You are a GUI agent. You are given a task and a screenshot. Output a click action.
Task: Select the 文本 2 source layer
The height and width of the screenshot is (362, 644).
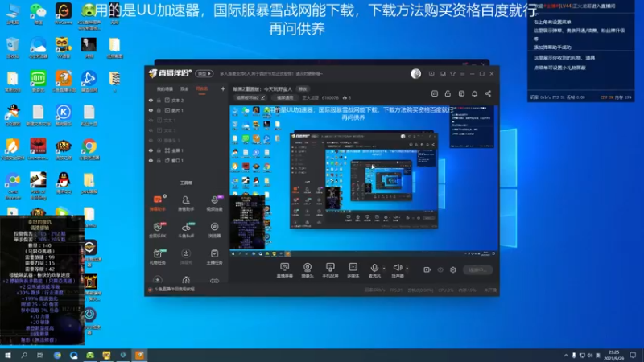pos(177,100)
